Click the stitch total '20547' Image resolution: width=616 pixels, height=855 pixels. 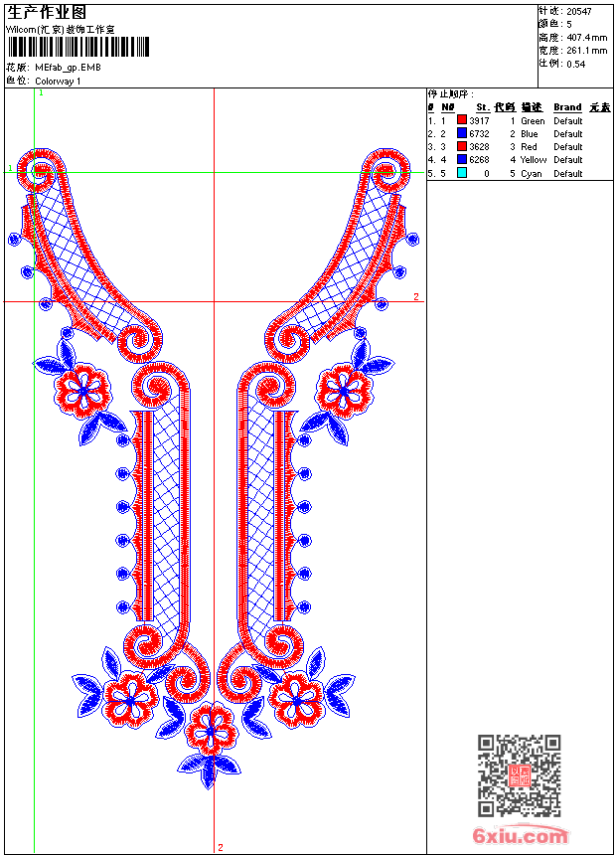579,12
